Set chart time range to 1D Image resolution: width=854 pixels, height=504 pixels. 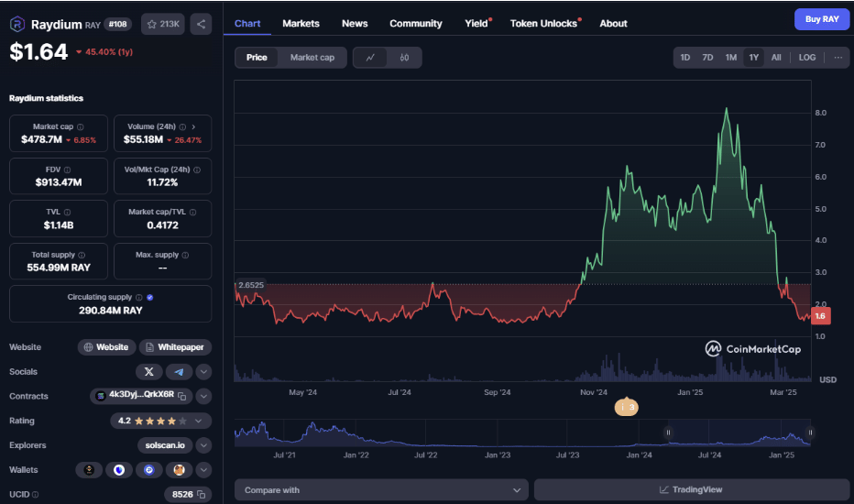tap(684, 58)
